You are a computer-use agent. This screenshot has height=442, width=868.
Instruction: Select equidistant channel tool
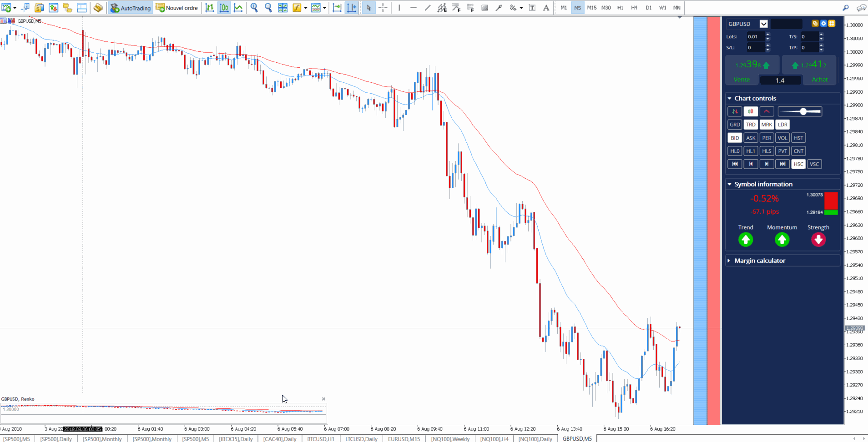(442, 8)
